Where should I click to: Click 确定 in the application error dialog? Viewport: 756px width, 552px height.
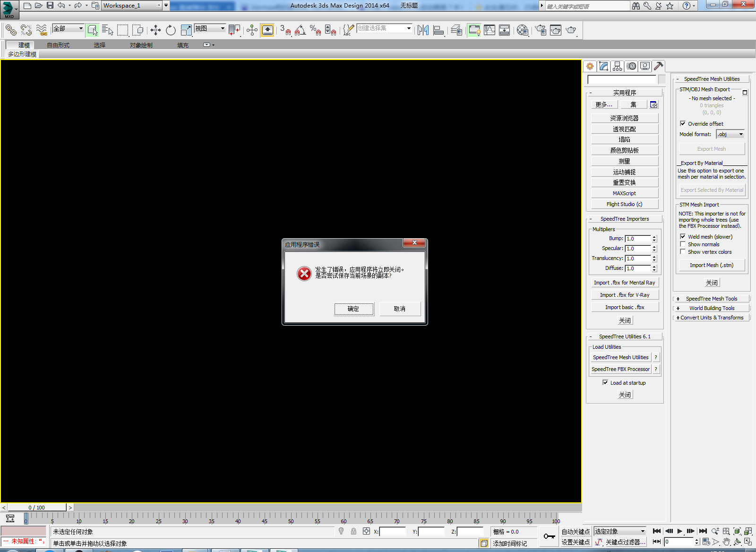354,309
